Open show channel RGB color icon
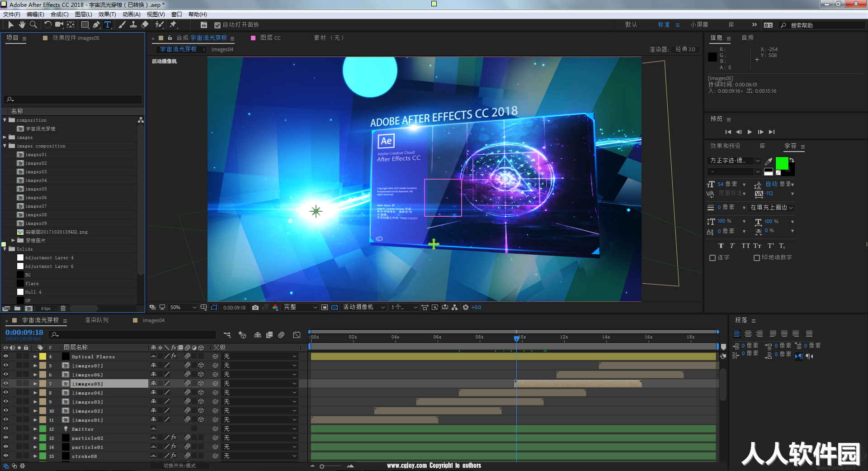The width and height of the screenshot is (868, 471). click(275, 308)
